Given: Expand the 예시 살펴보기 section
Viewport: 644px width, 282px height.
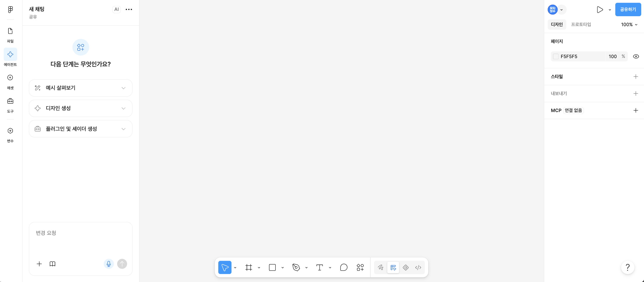Looking at the screenshot, I should tap(81, 88).
